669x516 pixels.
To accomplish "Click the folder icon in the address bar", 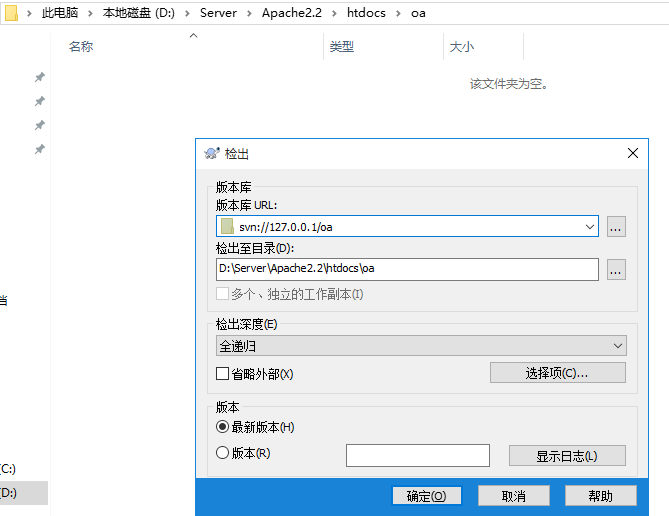I will pos(11,14).
